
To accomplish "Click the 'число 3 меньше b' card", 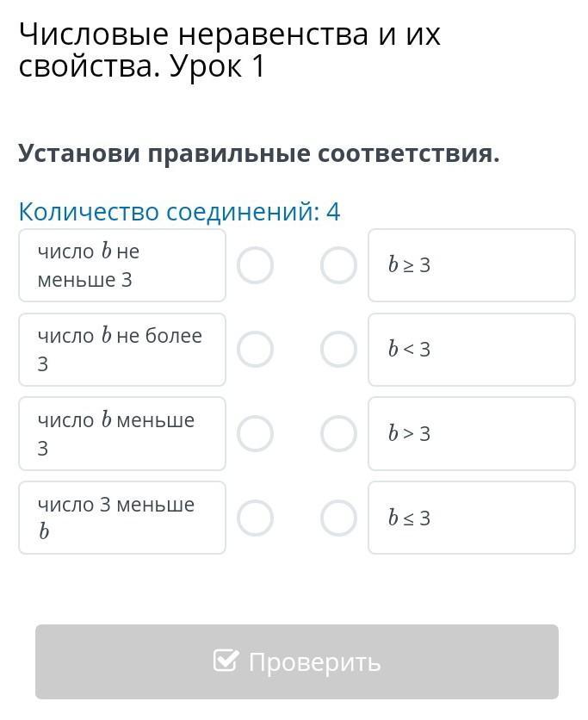I will [x=122, y=518].
